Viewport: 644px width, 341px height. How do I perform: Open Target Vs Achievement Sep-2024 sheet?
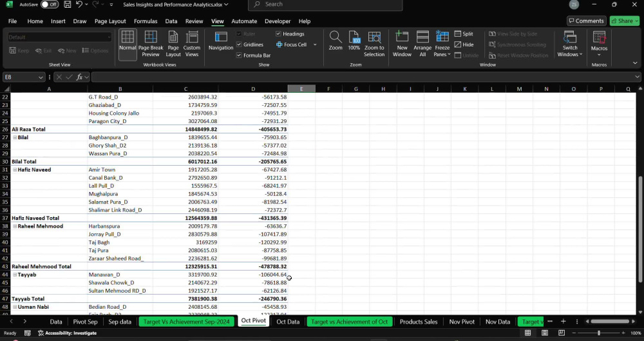pyautogui.click(x=187, y=322)
